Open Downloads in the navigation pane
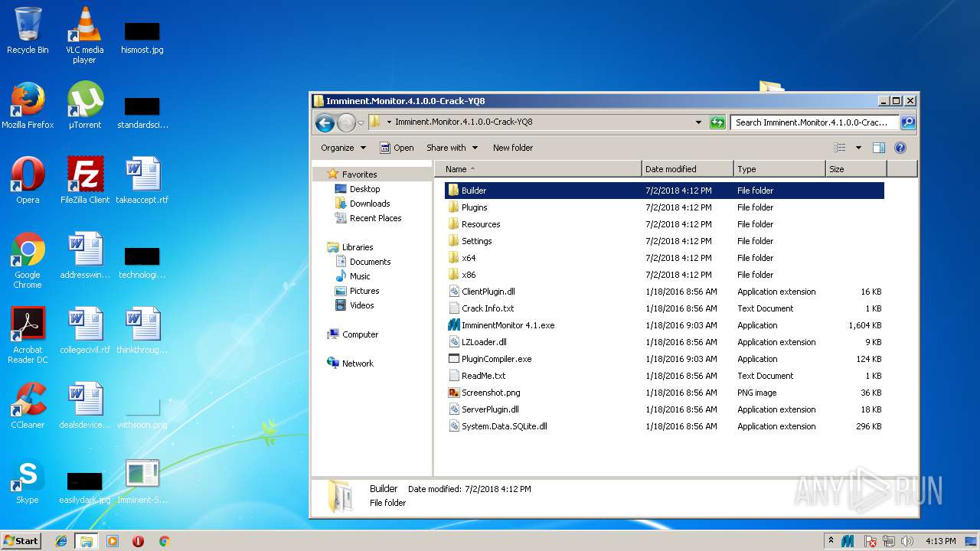 (x=363, y=204)
